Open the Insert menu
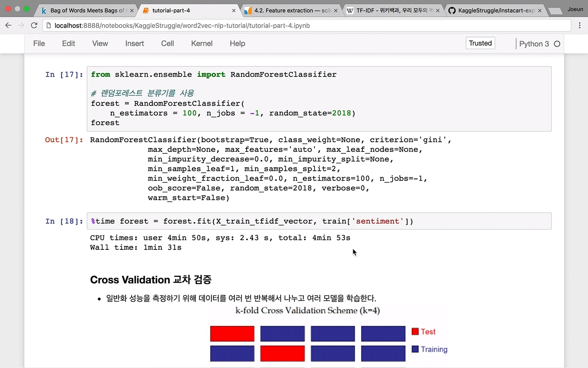 [134, 43]
